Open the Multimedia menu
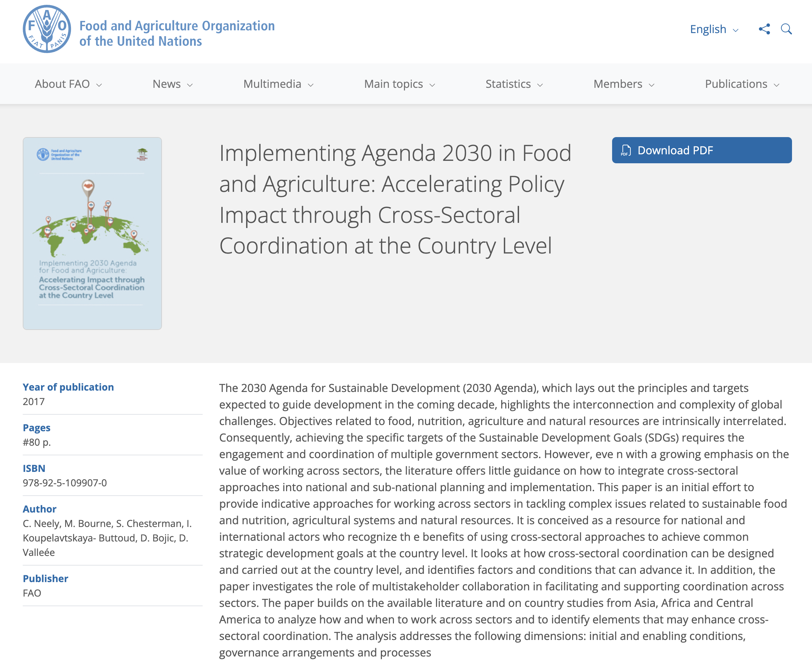 278,84
